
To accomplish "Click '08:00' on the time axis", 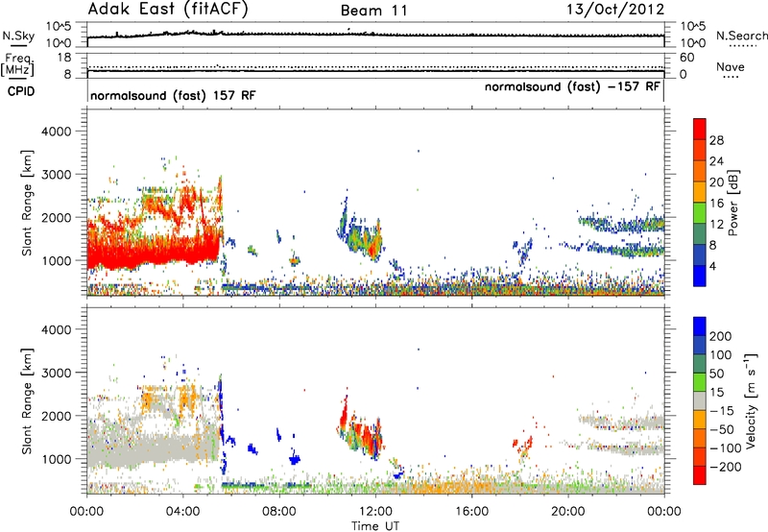I will pos(279,512).
